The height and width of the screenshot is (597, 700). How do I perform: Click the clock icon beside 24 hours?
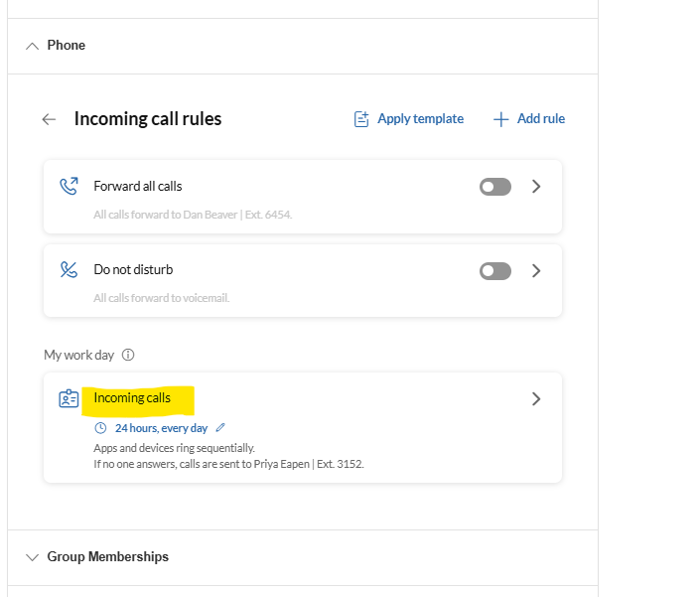point(101,428)
